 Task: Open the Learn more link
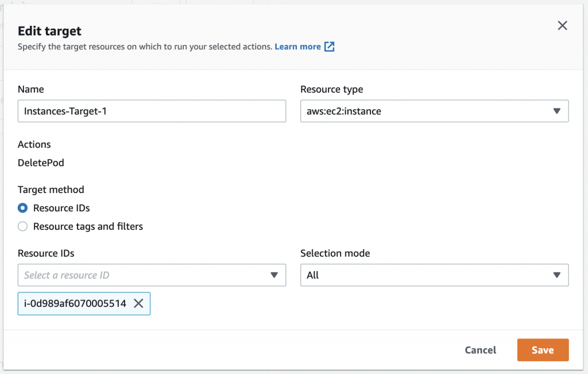[x=297, y=47]
